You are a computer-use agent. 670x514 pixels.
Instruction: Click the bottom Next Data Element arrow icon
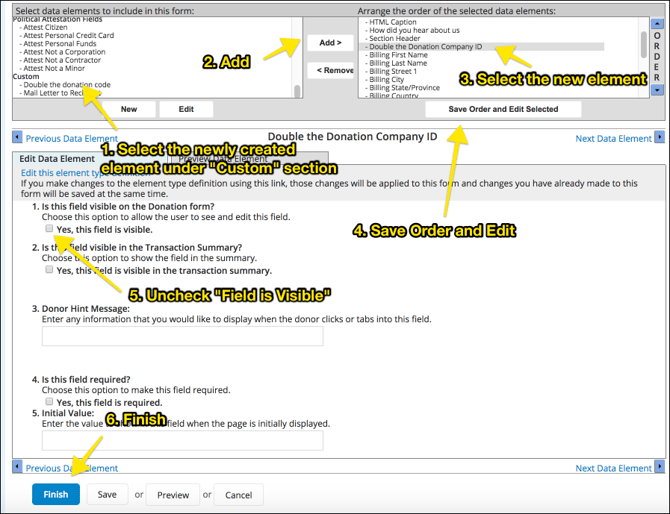659,467
